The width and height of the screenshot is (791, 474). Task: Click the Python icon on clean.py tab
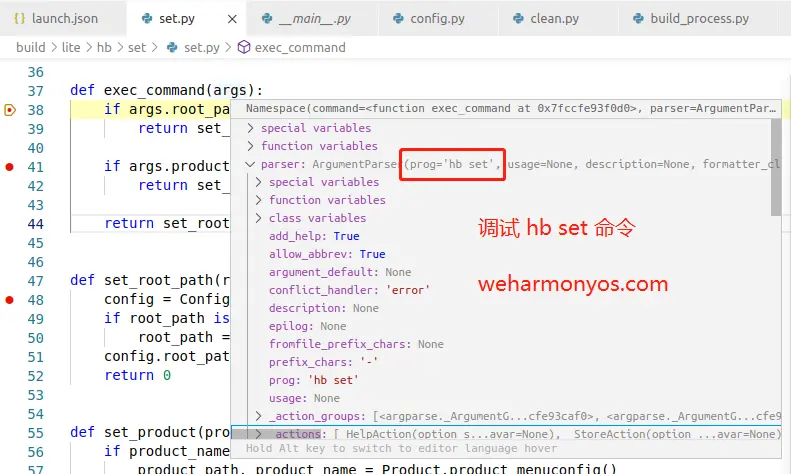click(519, 19)
